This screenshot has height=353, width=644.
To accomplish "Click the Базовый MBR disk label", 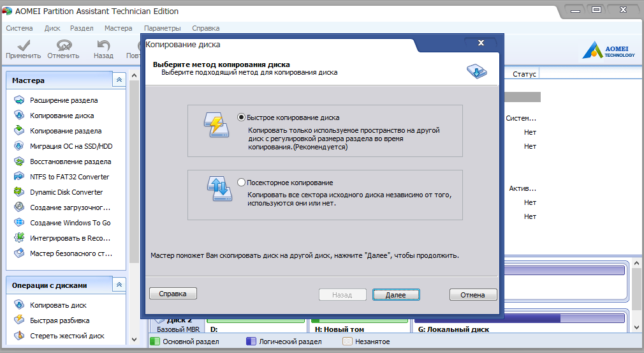I will [179, 329].
